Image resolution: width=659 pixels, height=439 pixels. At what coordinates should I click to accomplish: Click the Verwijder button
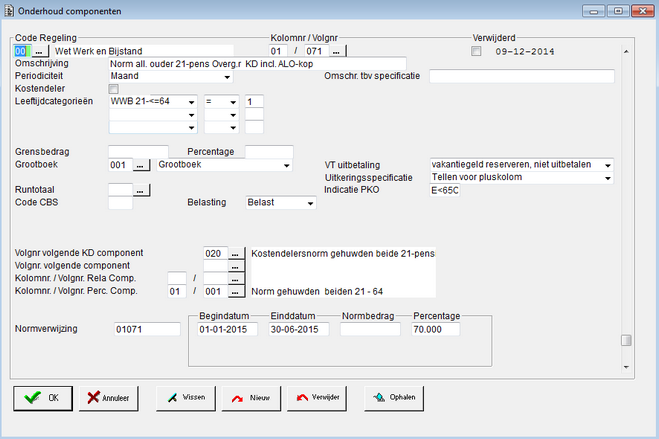click(x=317, y=398)
